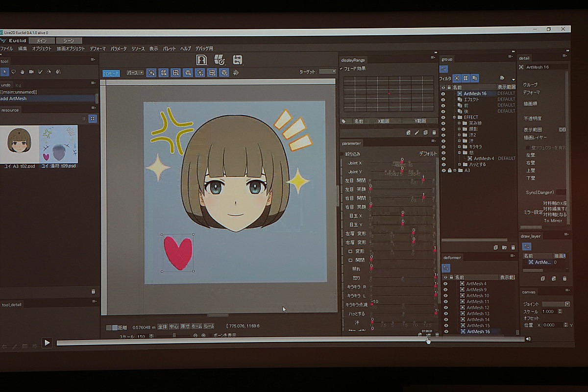Click the large character portrait icon above the canvas
Screen dimensions: 588x392
[201, 60]
